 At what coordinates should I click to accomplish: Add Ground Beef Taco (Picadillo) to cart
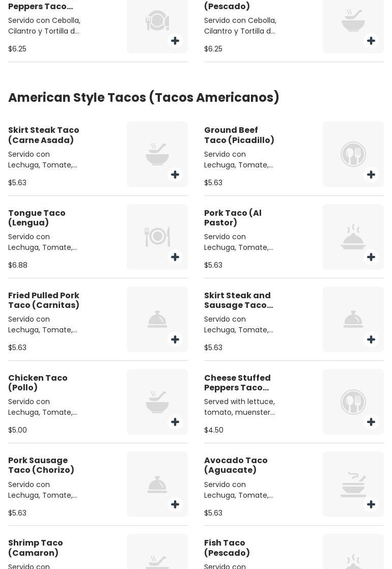tap(371, 175)
